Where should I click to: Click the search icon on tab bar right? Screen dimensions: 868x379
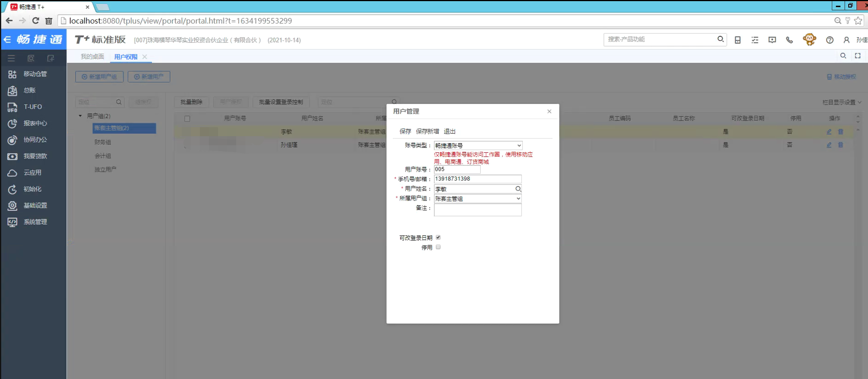tap(843, 56)
